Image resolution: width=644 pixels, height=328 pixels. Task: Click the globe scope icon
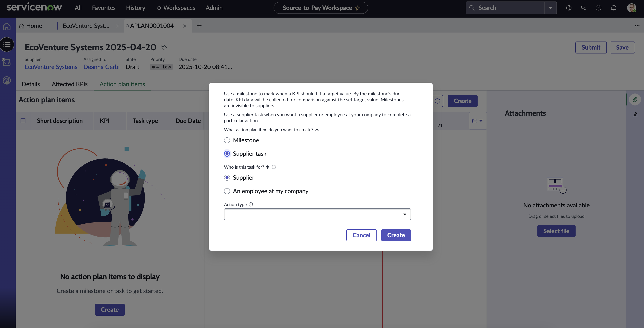click(x=569, y=8)
